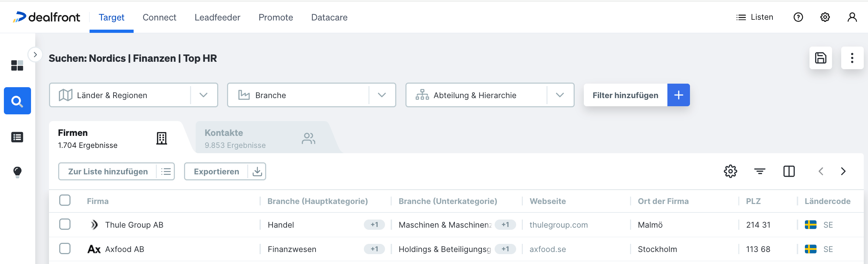Click the blue plus add filter icon
The image size is (868, 264).
[x=679, y=95]
